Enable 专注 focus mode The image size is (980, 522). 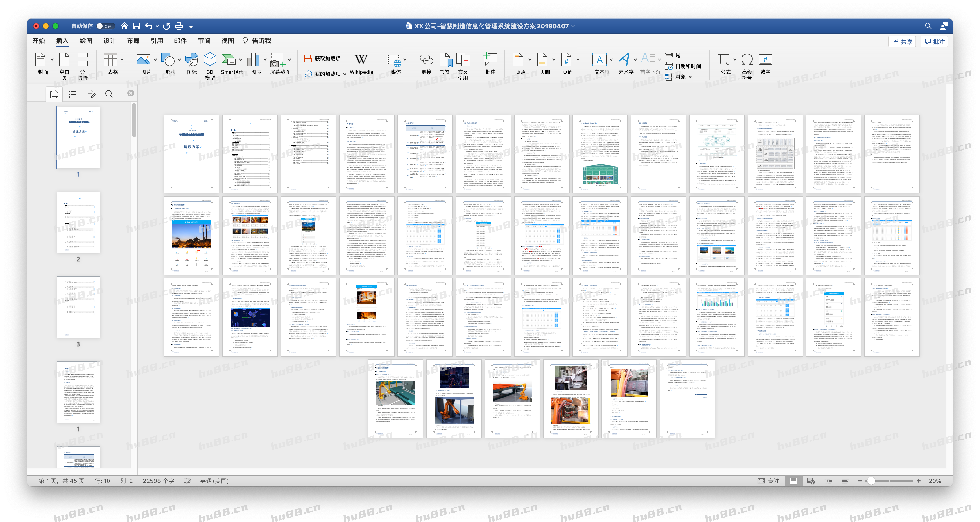click(x=769, y=481)
